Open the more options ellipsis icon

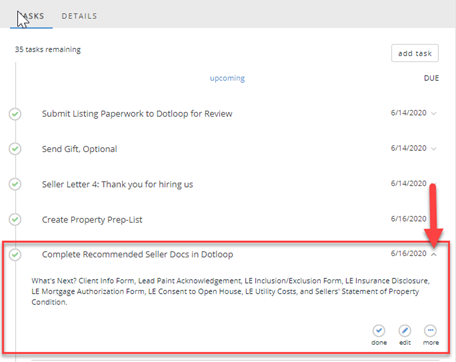coord(430,331)
